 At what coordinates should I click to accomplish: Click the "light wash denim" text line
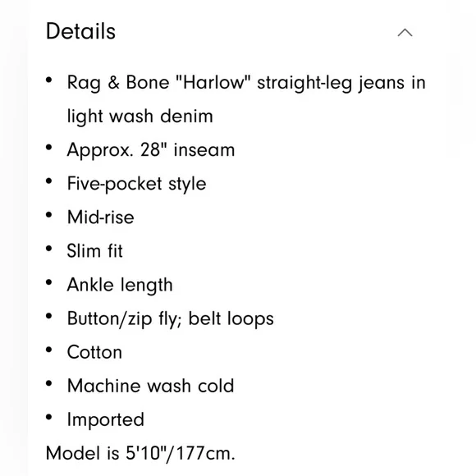pyautogui.click(x=140, y=116)
